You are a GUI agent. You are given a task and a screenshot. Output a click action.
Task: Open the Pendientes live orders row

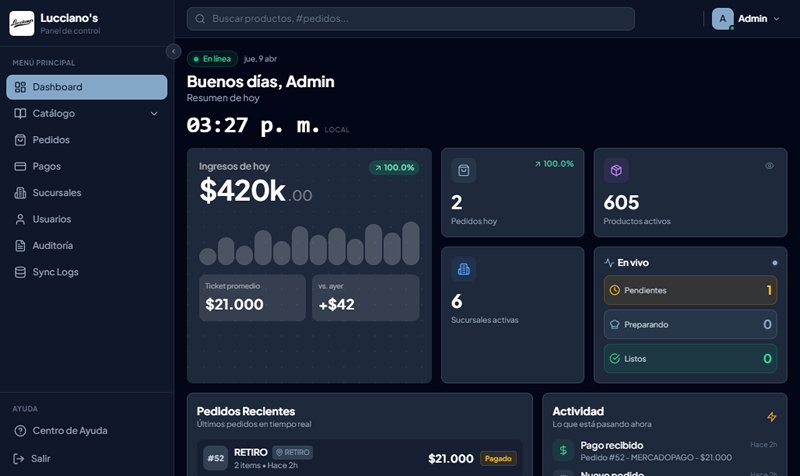690,290
